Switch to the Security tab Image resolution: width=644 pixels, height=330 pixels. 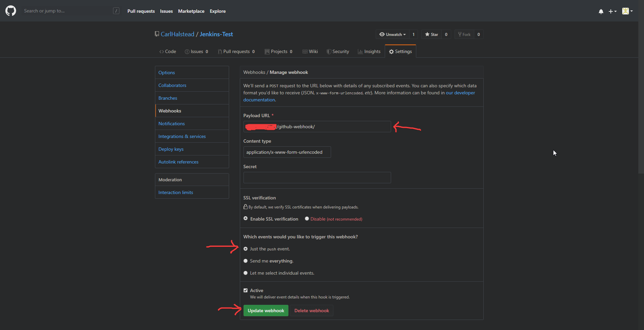tap(338, 51)
